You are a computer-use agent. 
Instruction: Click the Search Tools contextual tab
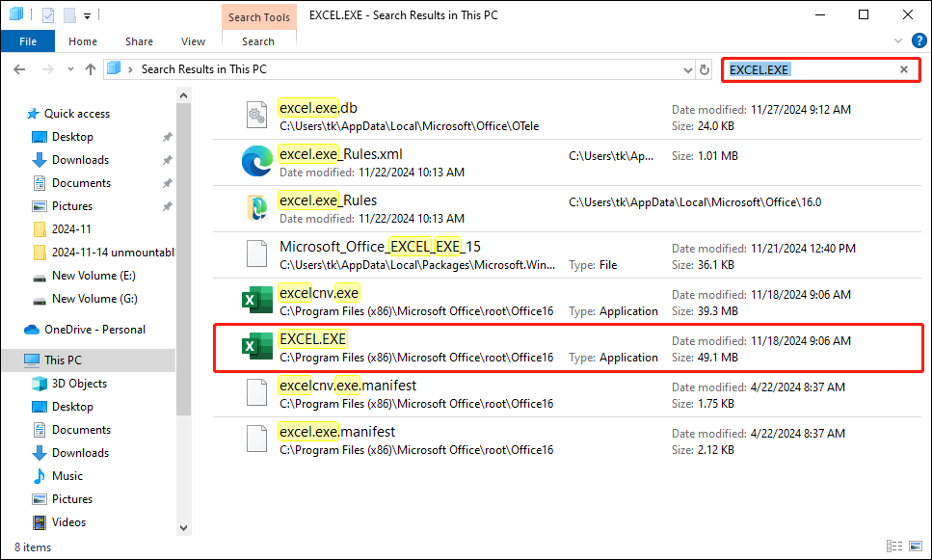pos(259,17)
